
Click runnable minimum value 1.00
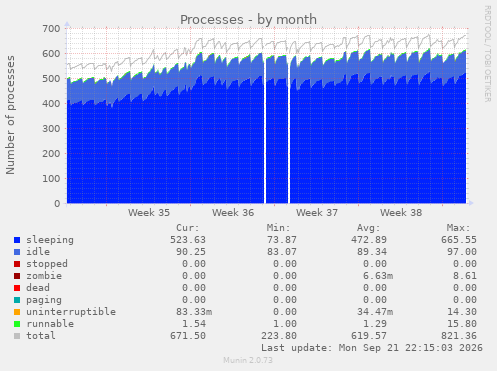click(x=285, y=324)
